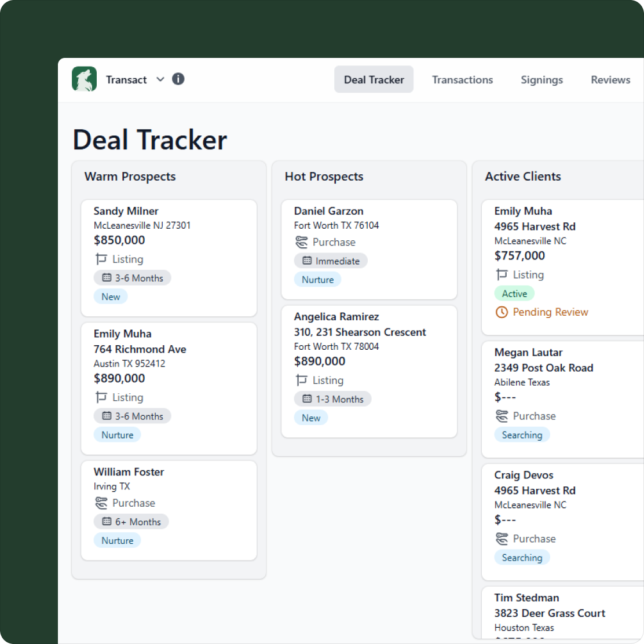The image size is (644, 644).
Task: Click the Transact wolf logo icon
Action: [84, 79]
